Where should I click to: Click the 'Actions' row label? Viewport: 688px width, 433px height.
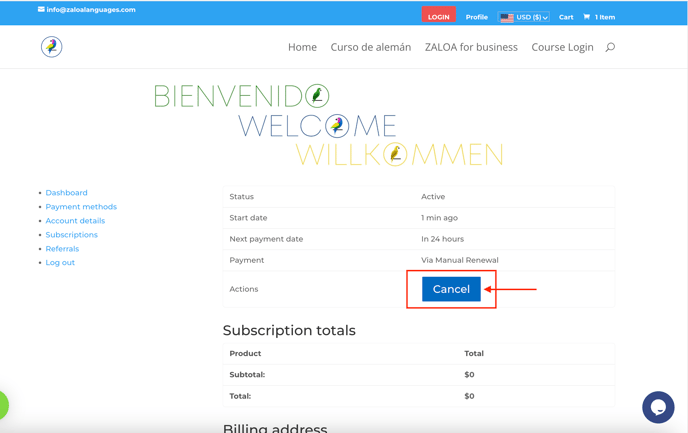pyautogui.click(x=244, y=289)
